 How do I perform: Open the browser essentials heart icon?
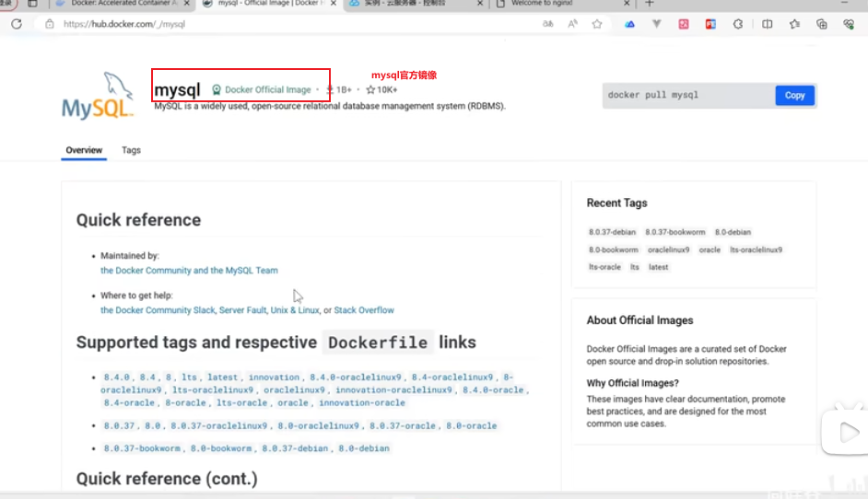[849, 24]
